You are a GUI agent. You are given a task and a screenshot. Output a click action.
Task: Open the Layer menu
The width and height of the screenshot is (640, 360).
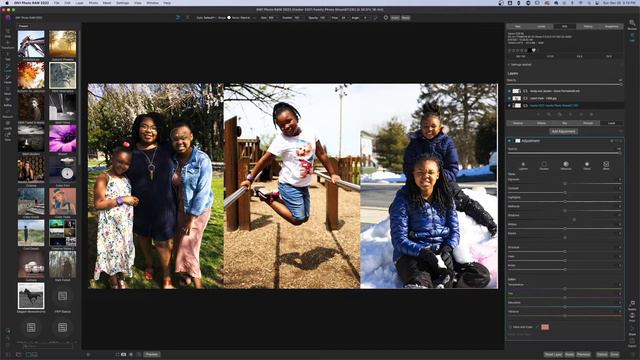[80, 3]
